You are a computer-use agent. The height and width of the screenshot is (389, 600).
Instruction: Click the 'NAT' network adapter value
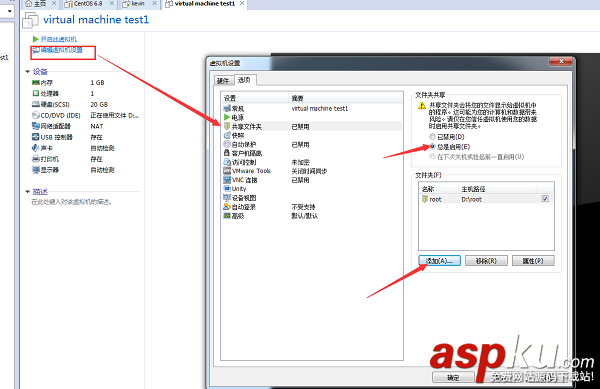click(x=96, y=126)
